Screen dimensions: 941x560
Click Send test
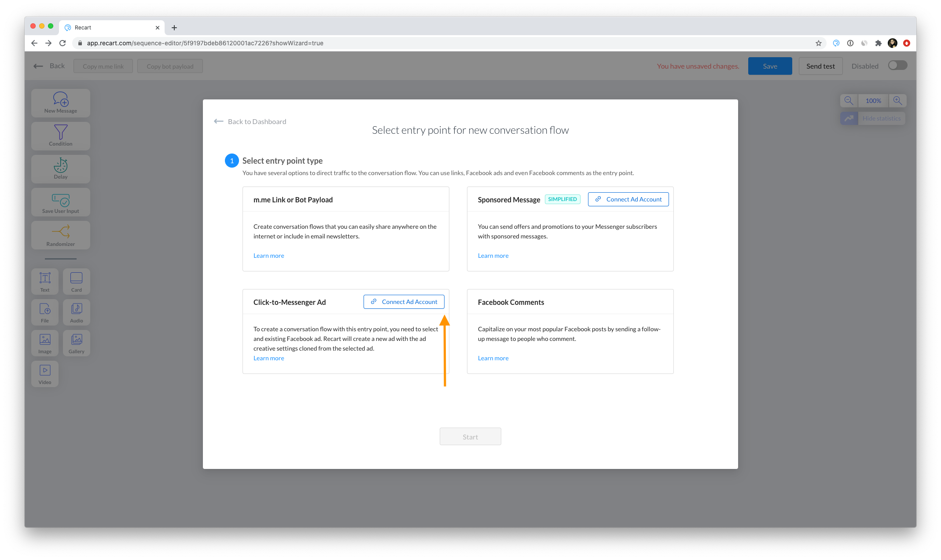[820, 66]
